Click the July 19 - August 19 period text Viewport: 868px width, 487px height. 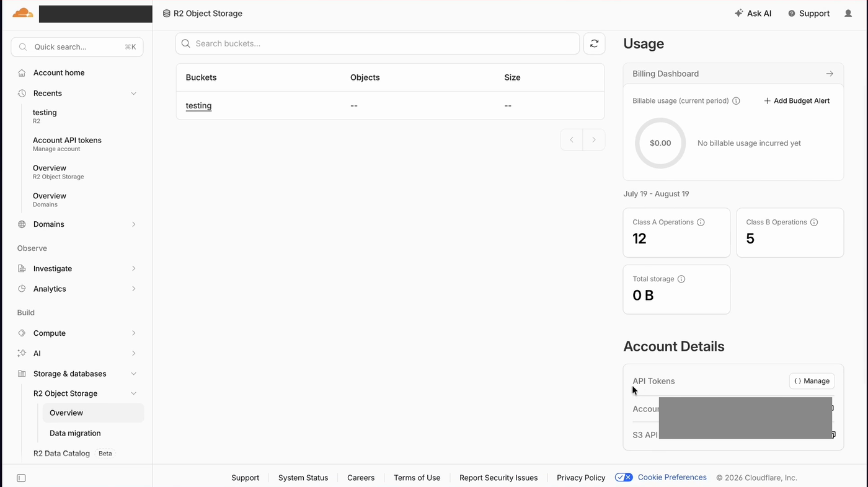click(x=656, y=194)
